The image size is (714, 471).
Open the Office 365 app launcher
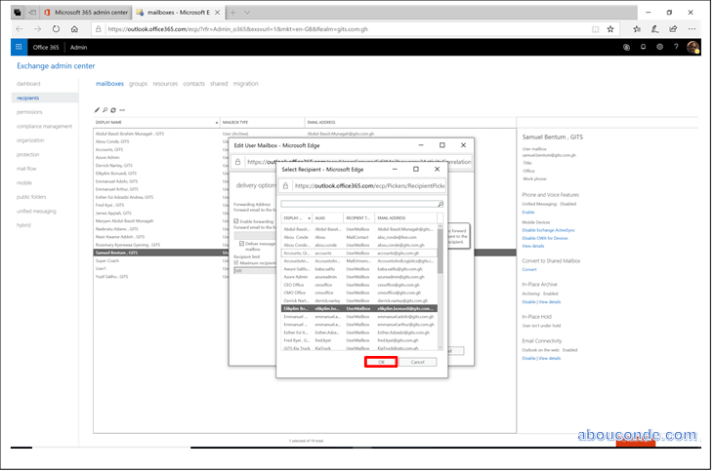(x=21, y=46)
